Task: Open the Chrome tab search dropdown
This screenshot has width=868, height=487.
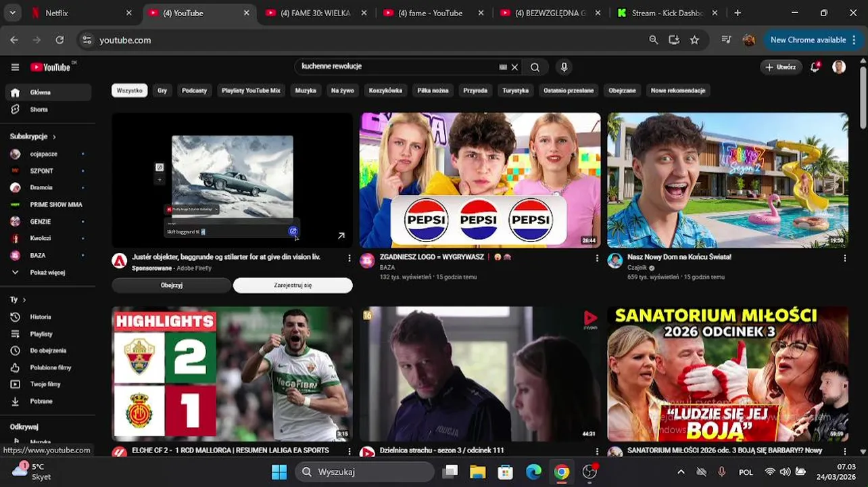Action: (x=12, y=13)
